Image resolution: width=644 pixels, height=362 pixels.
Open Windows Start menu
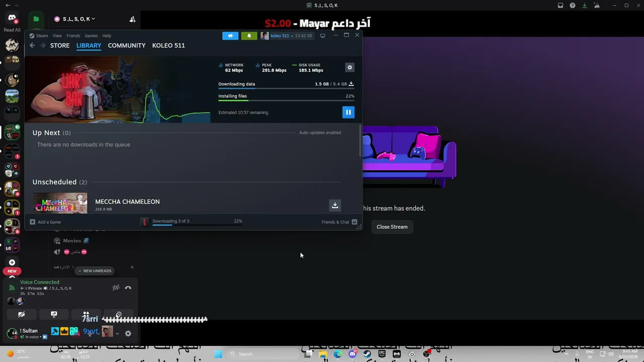coord(218,354)
